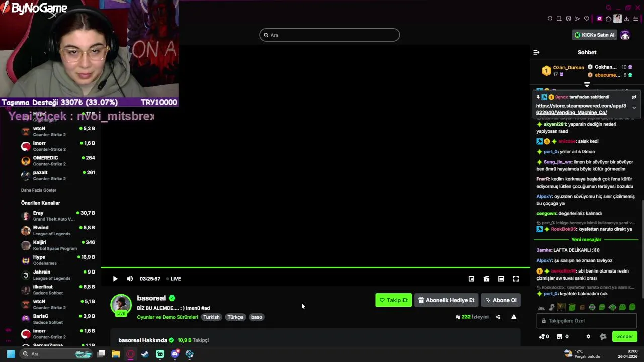Gift a subscription via Abonelik Hediye Et
The height and width of the screenshot is (362, 644).
pos(446,300)
